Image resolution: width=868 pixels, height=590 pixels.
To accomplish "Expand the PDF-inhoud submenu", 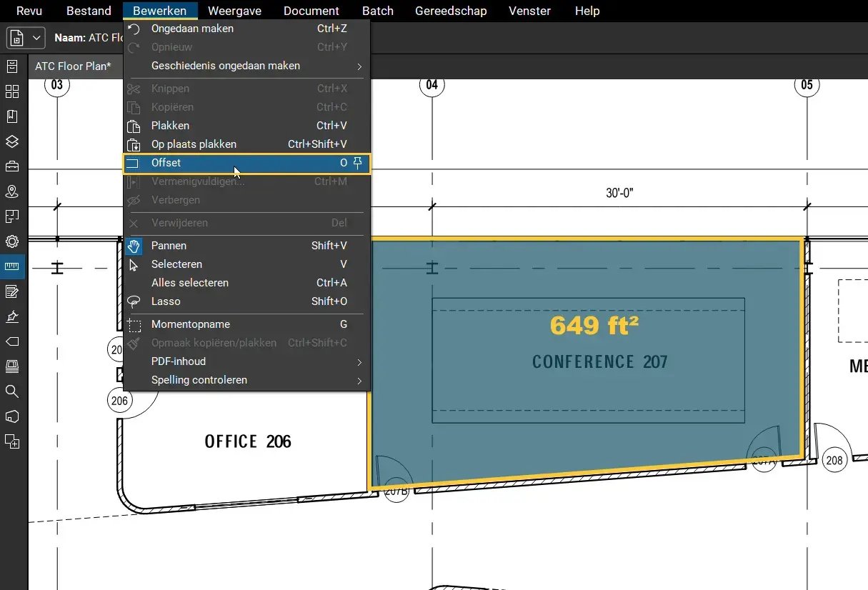I will 246,361.
